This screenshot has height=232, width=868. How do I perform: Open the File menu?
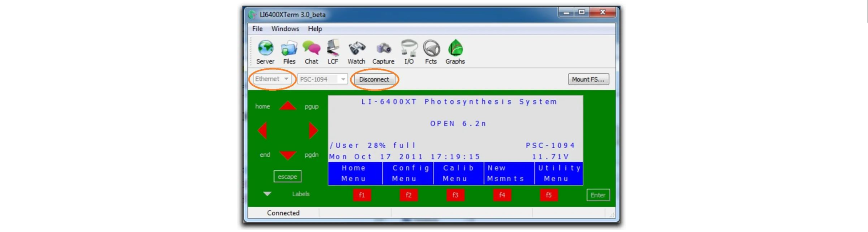(x=258, y=28)
